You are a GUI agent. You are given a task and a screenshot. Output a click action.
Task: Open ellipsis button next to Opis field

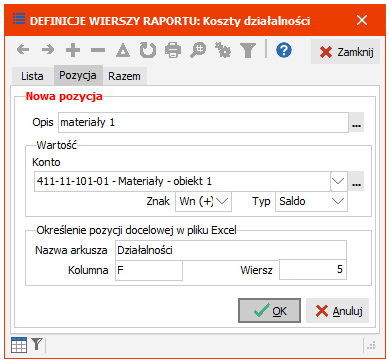357,122
